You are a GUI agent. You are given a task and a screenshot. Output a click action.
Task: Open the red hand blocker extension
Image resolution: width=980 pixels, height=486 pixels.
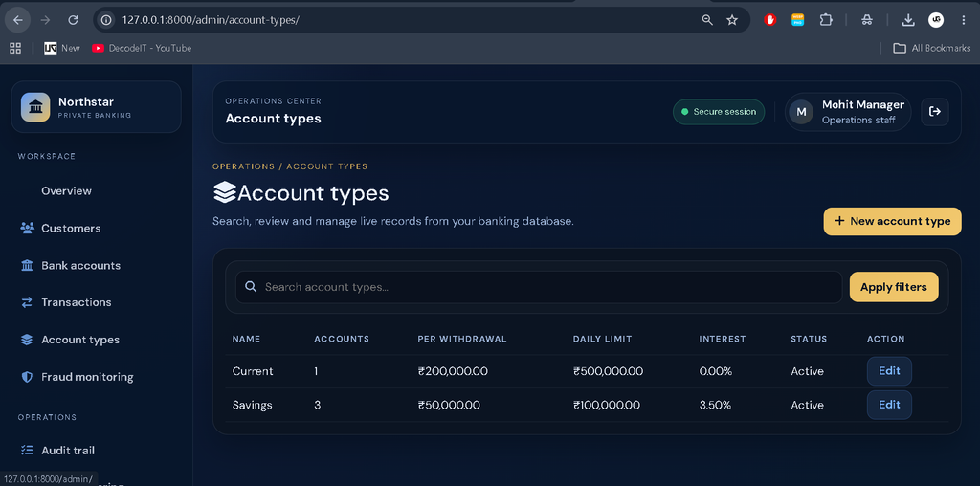pyautogui.click(x=770, y=20)
